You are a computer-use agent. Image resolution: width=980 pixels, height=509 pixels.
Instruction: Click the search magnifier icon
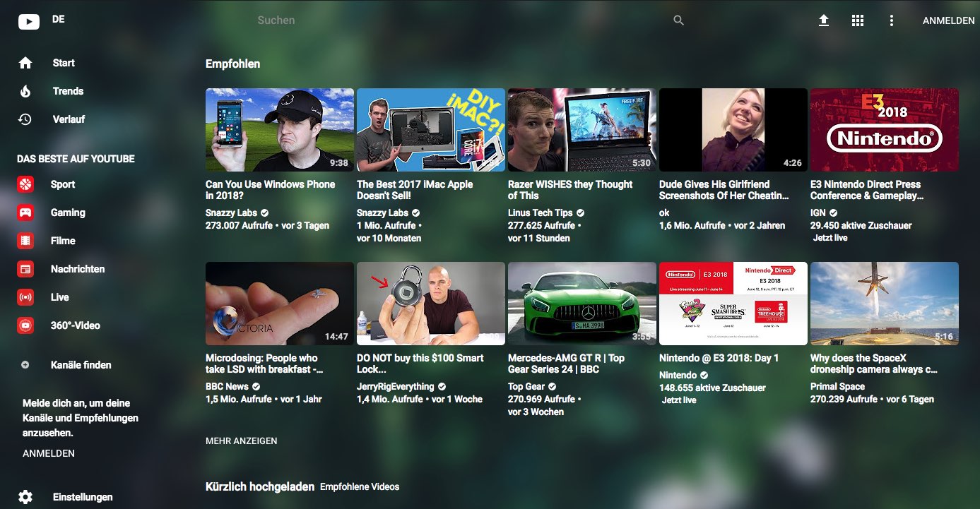click(x=679, y=21)
